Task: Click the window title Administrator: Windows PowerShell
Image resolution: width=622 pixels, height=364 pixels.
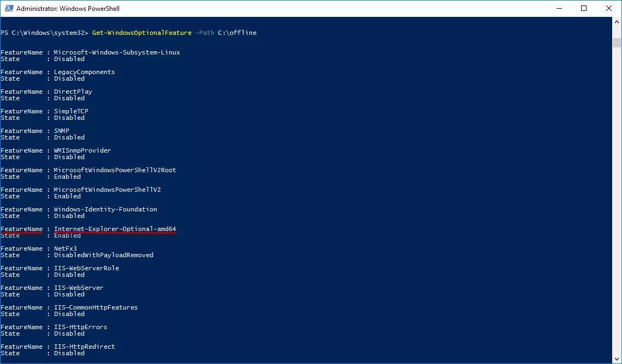Action: [68, 8]
